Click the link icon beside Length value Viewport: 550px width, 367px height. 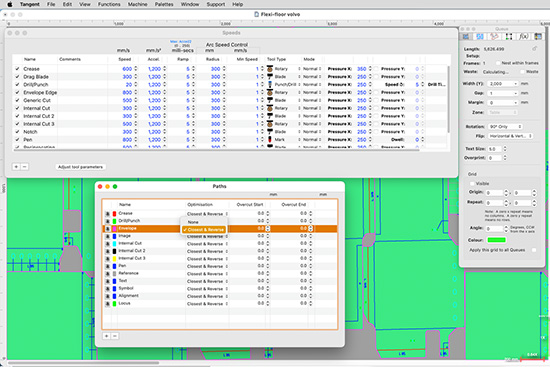[535, 49]
